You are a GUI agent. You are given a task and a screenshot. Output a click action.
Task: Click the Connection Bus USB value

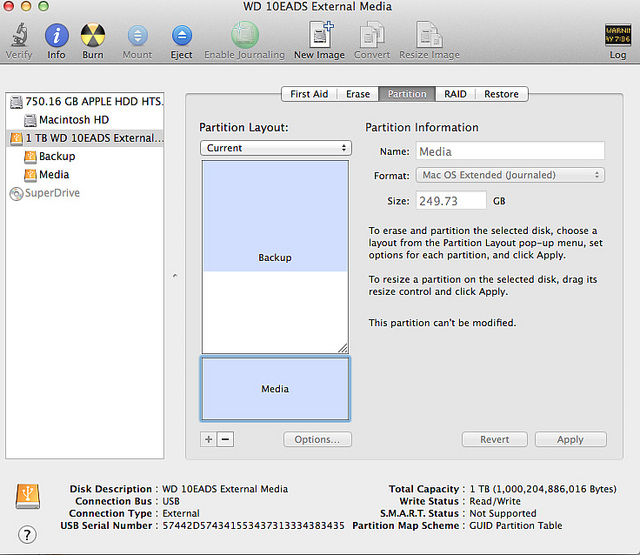coord(171,501)
